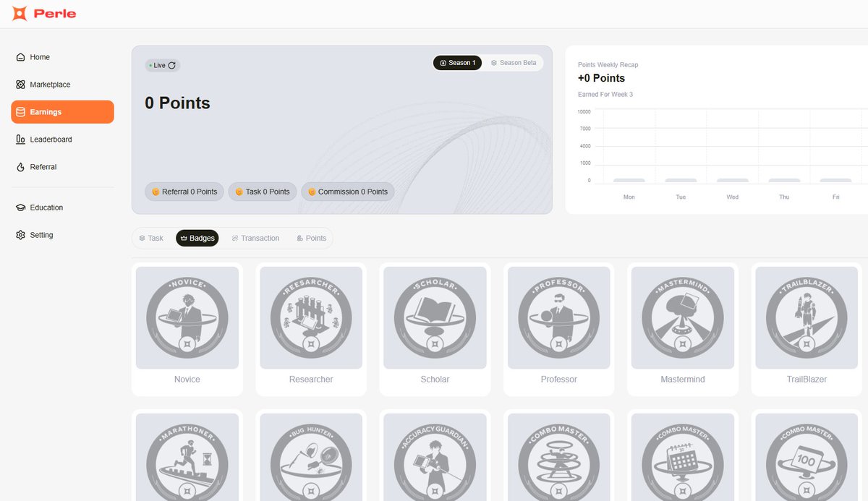Click the Researcher badge image
Screen dimensions: 868x501
coord(311,317)
